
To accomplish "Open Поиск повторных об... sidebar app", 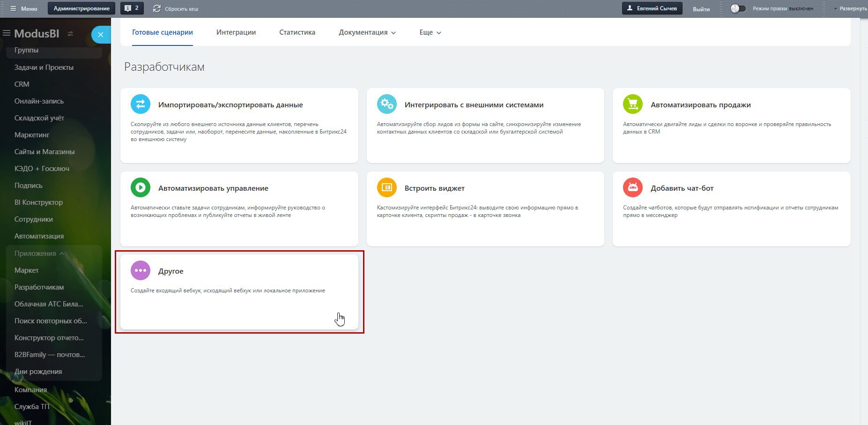I will tap(51, 321).
